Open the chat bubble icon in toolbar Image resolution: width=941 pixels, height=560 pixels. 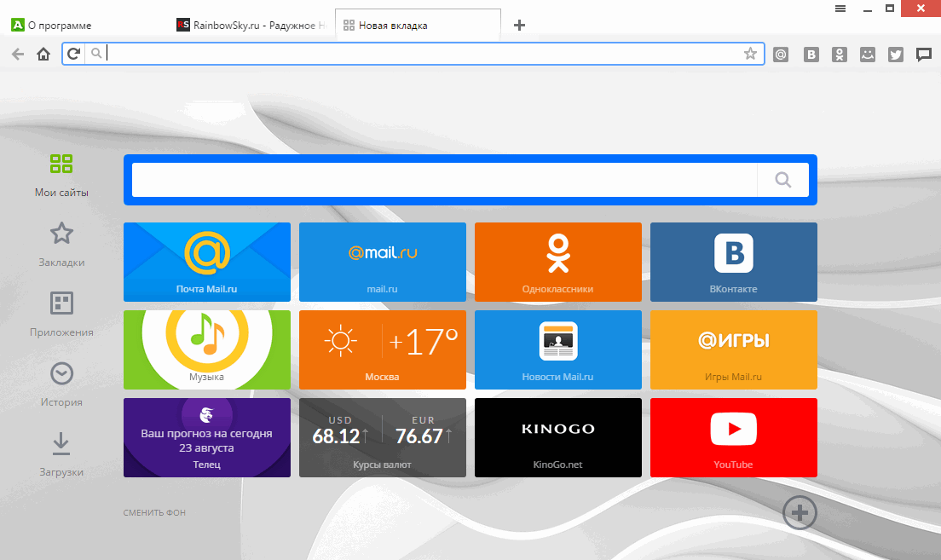(x=923, y=55)
